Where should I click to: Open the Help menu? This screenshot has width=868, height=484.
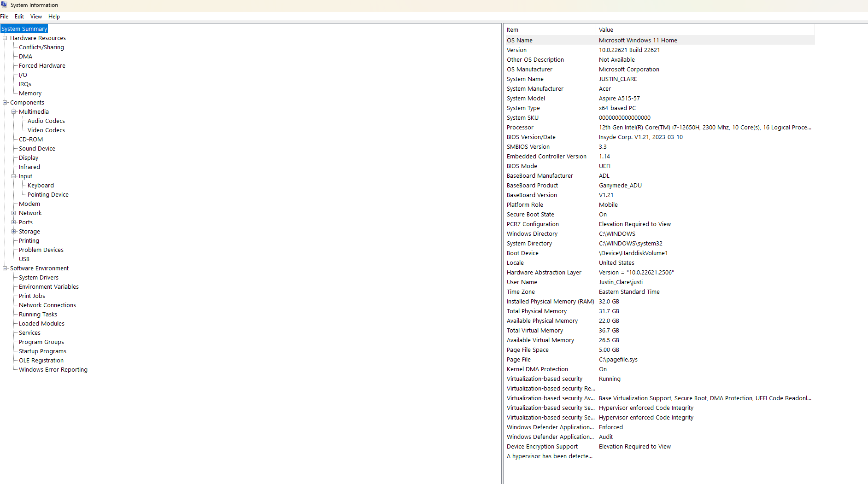[x=54, y=17]
